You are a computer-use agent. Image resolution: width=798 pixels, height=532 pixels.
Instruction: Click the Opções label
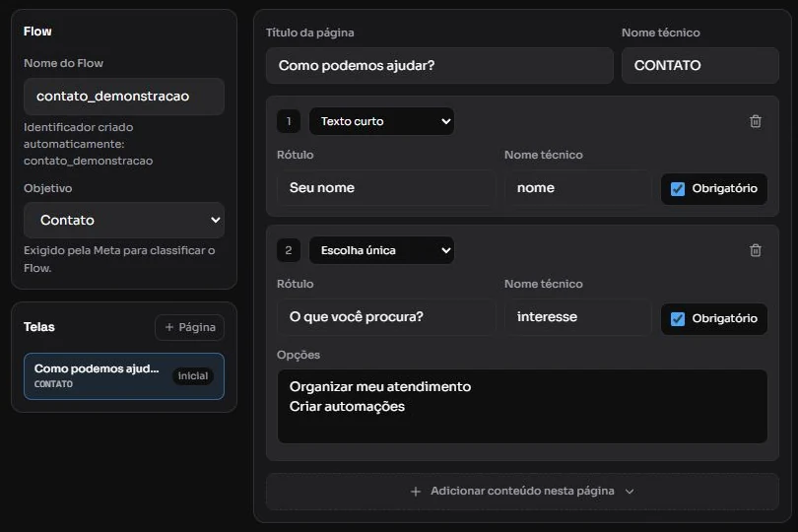tap(299, 355)
